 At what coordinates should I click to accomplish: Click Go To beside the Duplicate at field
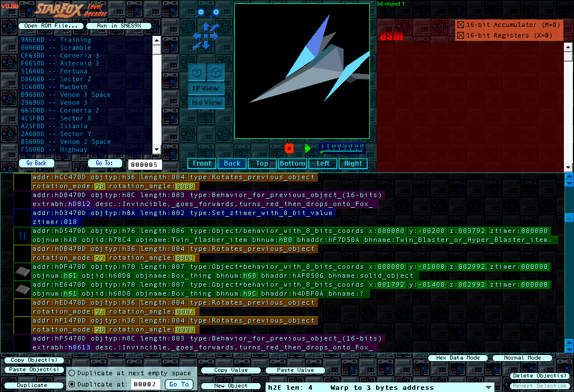(179, 384)
